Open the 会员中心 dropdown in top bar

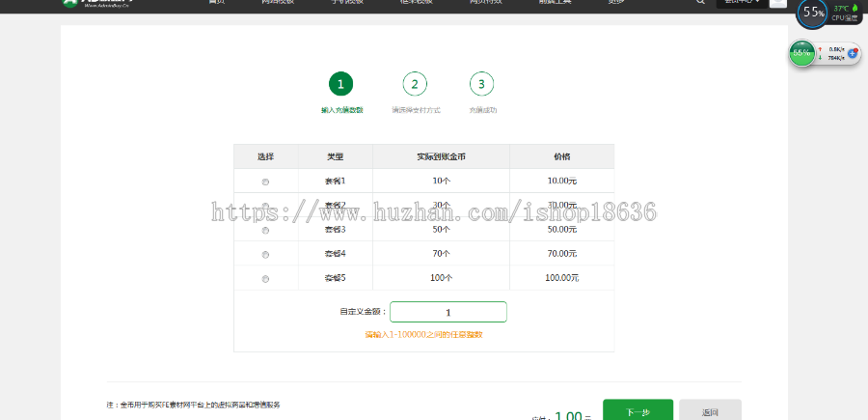click(x=742, y=3)
